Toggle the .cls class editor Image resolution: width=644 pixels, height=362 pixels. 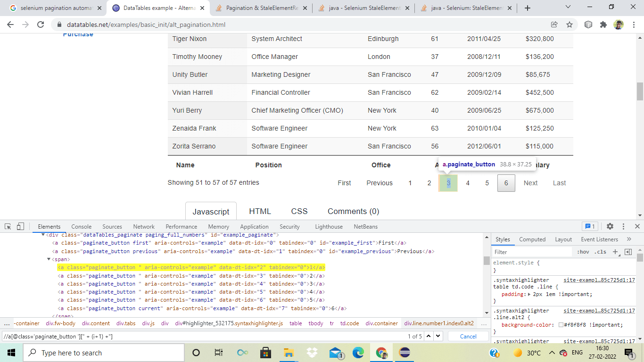point(601,252)
